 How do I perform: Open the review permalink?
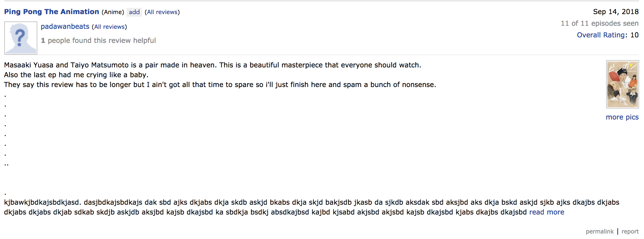point(599,231)
